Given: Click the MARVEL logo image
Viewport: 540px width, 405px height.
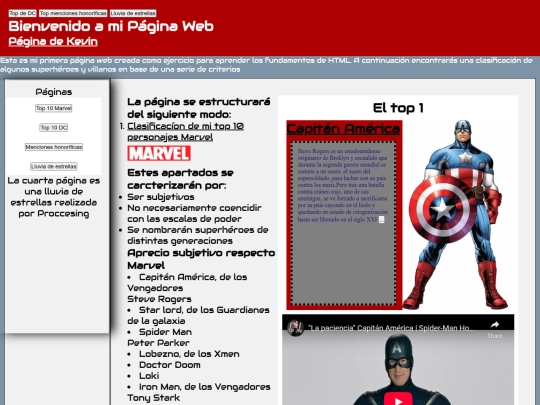Looking at the screenshot, I should point(159,153).
